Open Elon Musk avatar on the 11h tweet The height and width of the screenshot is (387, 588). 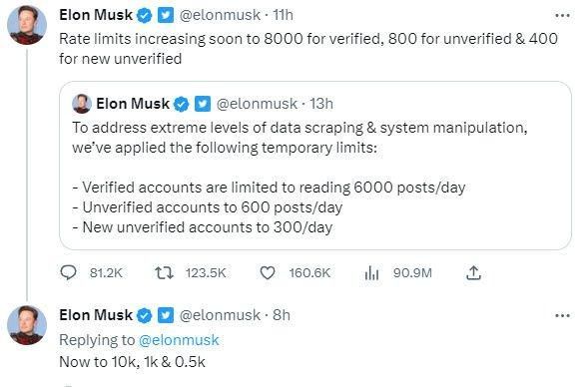coord(27,25)
